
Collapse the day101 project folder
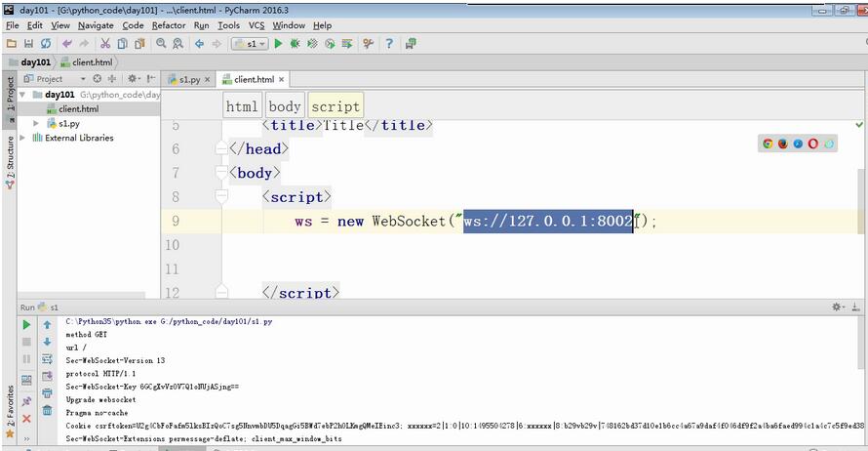[x=22, y=95]
